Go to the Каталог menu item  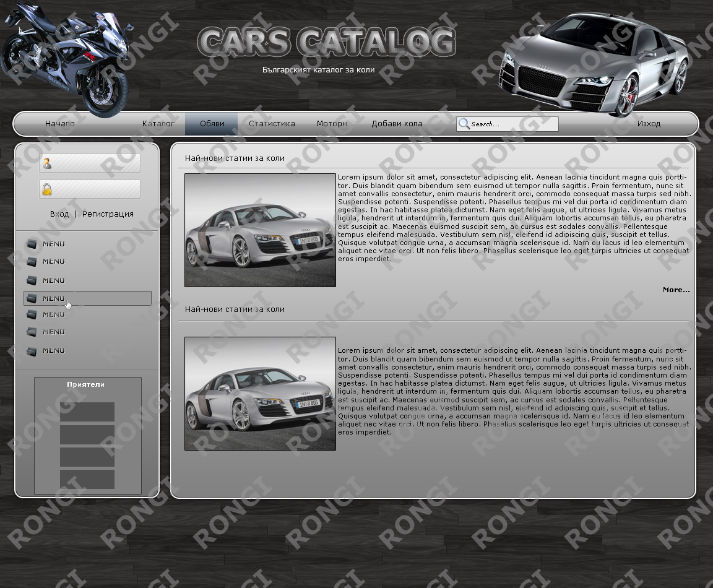pos(158,124)
